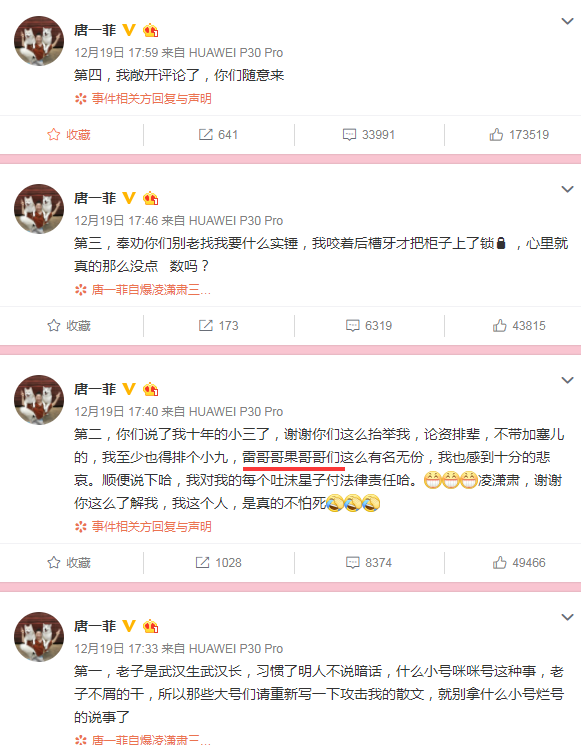
Task: Open the dropdown arrow on the 17:46 post
Action: click(x=567, y=190)
